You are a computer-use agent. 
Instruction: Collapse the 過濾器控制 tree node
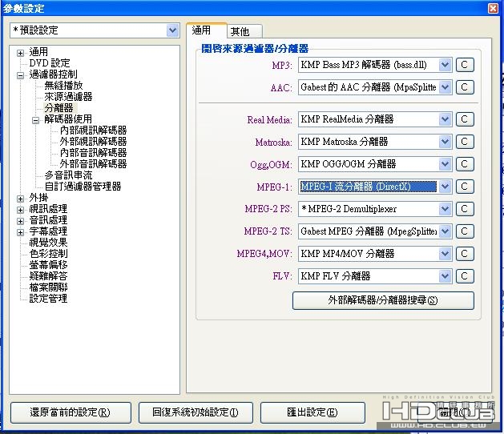tap(20, 76)
